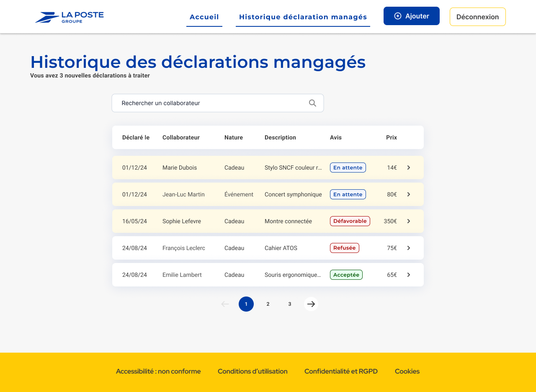Click the search magnifier icon
This screenshot has height=392, width=536.
click(x=312, y=103)
